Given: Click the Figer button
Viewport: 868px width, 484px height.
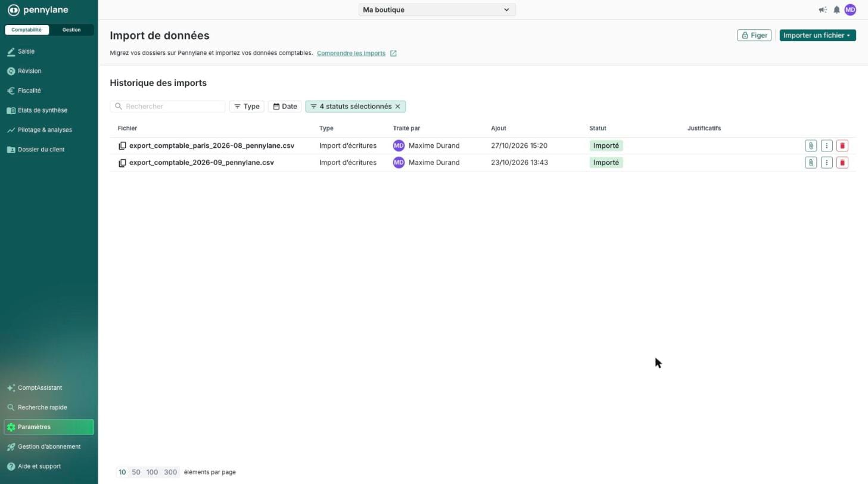Looking at the screenshot, I should (x=754, y=35).
